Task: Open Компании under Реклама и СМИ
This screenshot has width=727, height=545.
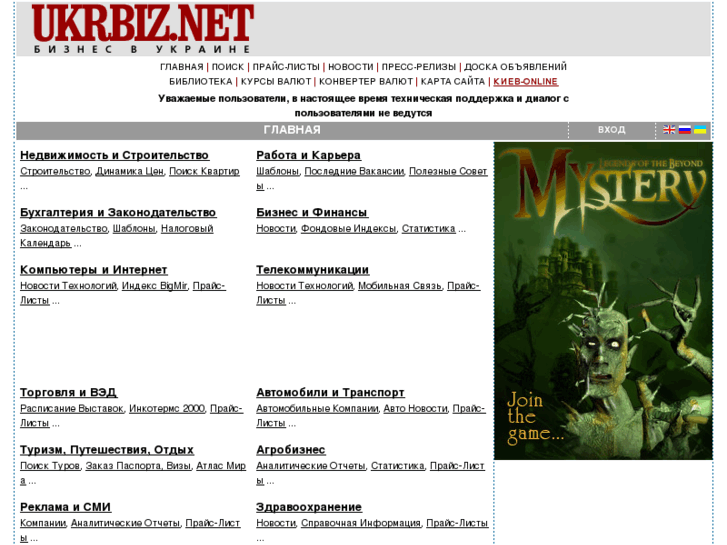Action: click(43, 523)
